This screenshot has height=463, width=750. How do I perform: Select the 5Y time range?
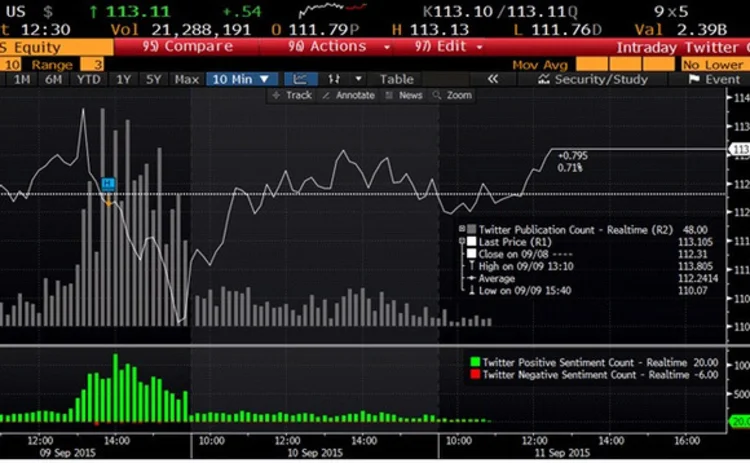153,79
